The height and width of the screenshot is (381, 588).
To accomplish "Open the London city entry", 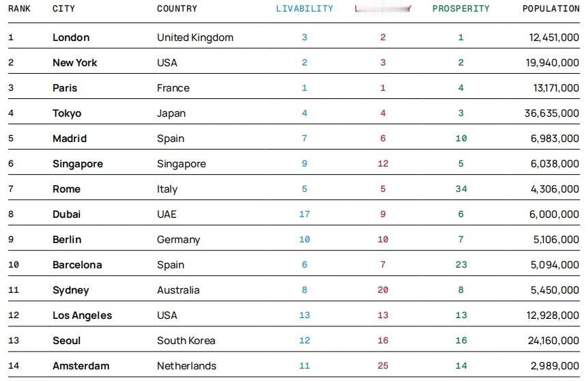I will tap(71, 38).
